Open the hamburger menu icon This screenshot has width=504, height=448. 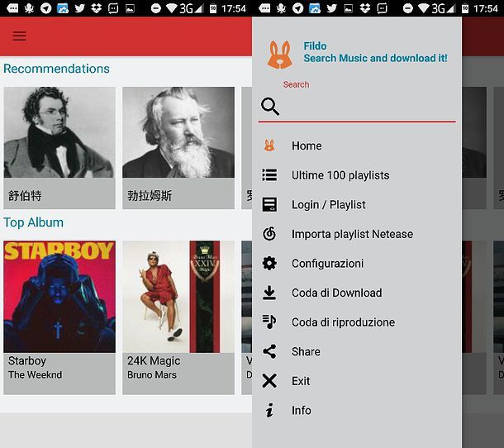(x=19, y=36)
